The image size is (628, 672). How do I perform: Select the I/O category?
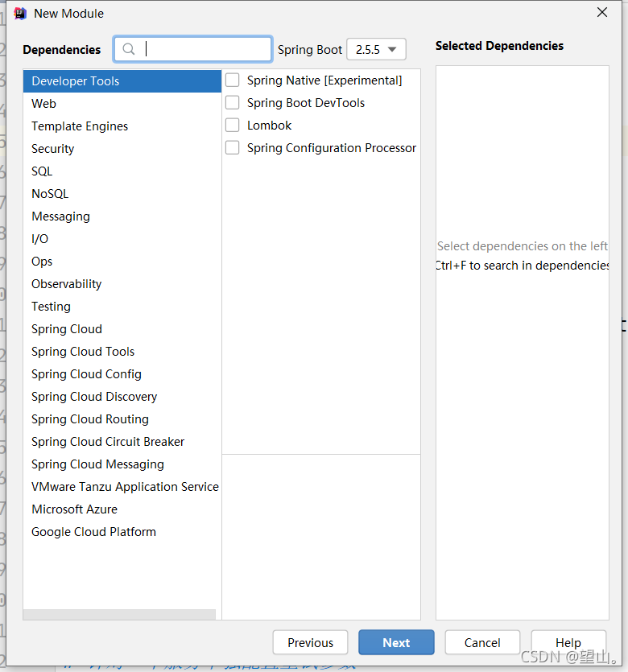122,239
